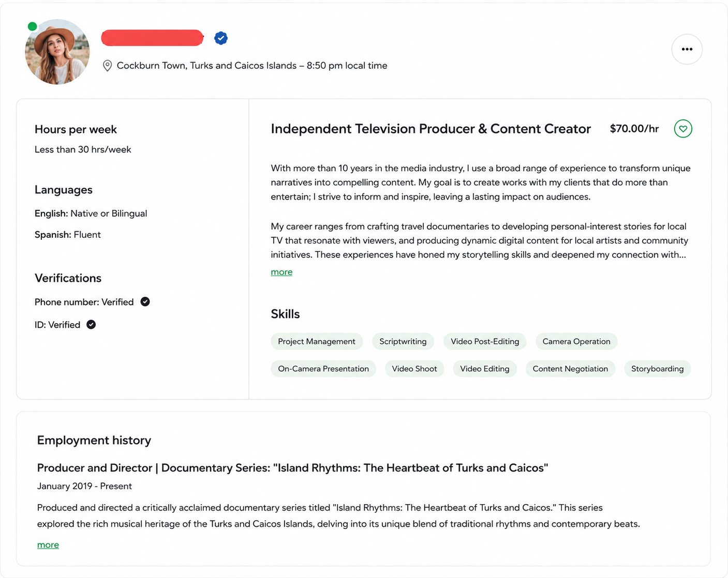Screen dimensions: 728x578
Task: Select the Content Negotiation skill tag
Action: coord(570,369)
